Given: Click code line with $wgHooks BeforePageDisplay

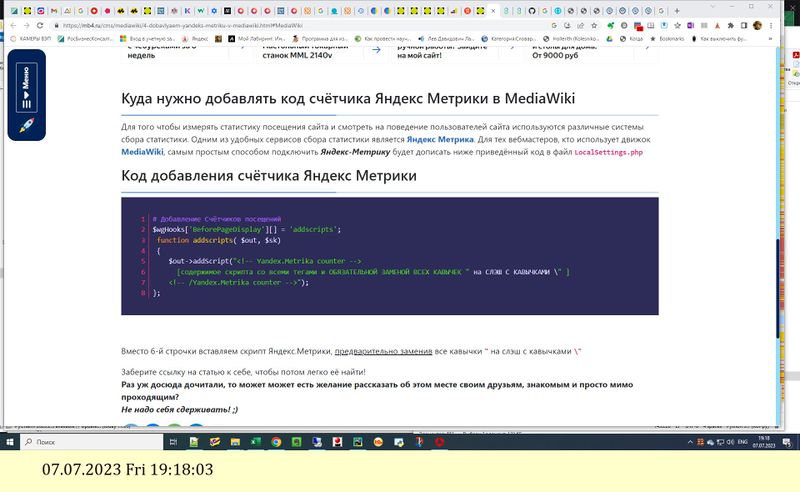Looking at the screenshot, I should point(246,230).
